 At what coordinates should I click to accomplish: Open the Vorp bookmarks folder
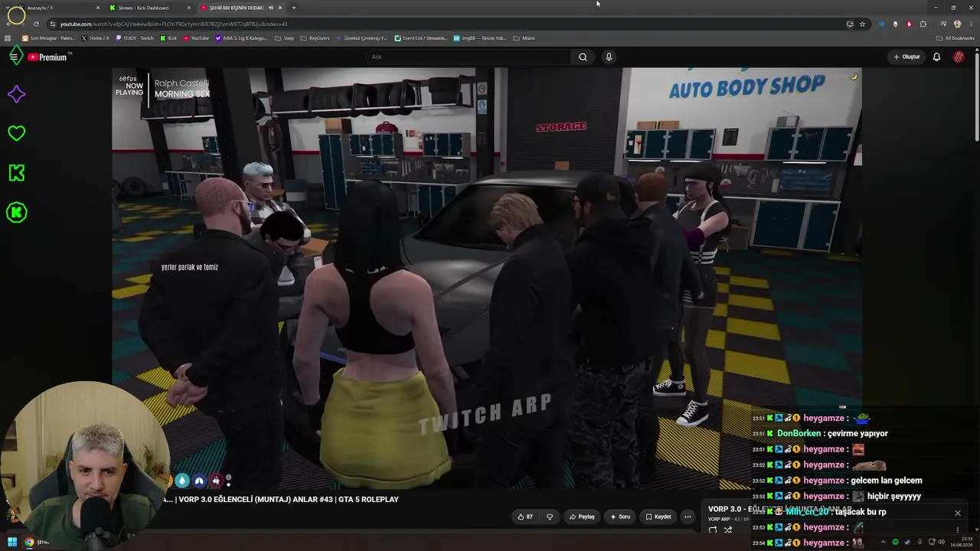[284, 38]
